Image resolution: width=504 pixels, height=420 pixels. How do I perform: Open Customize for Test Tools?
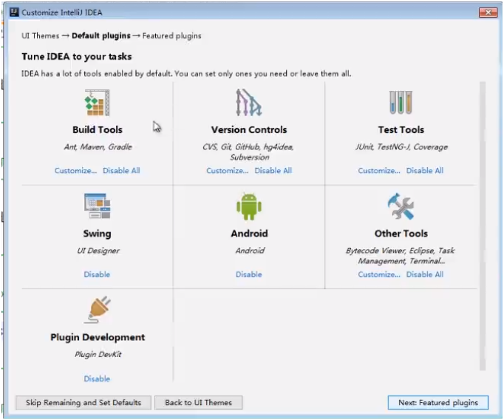click(379, 171)
